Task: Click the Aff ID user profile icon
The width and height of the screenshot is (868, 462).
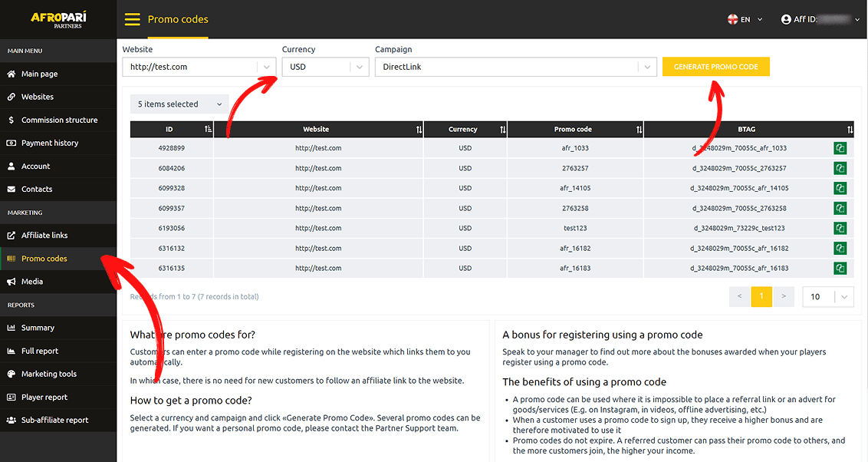Action: click(786, 19)
